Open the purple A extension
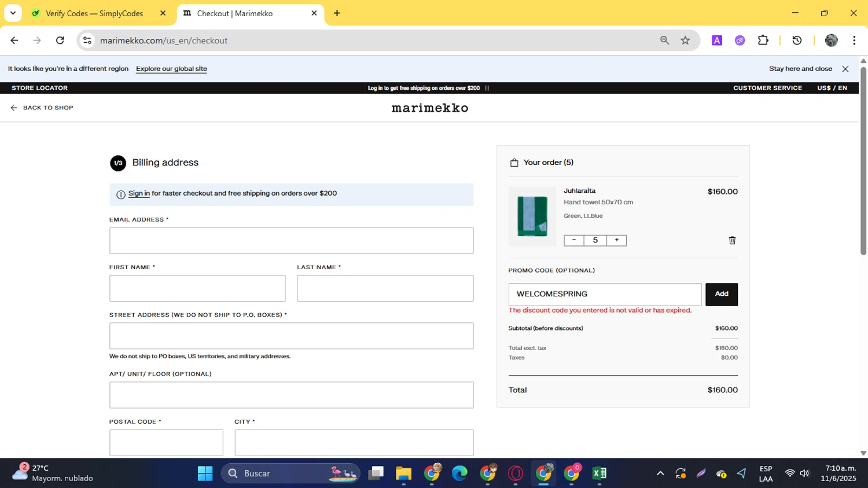 (x=717, y=41)
